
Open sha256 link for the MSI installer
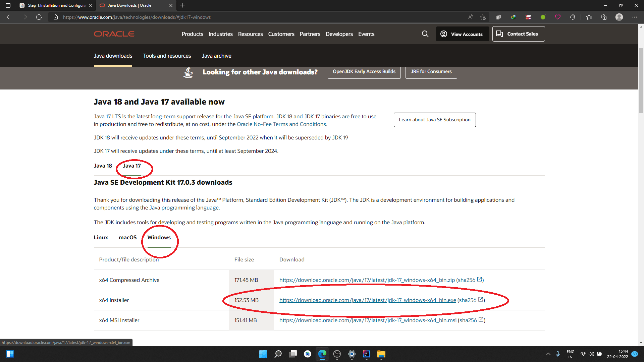pyautogui.click(x=472, y=320)
